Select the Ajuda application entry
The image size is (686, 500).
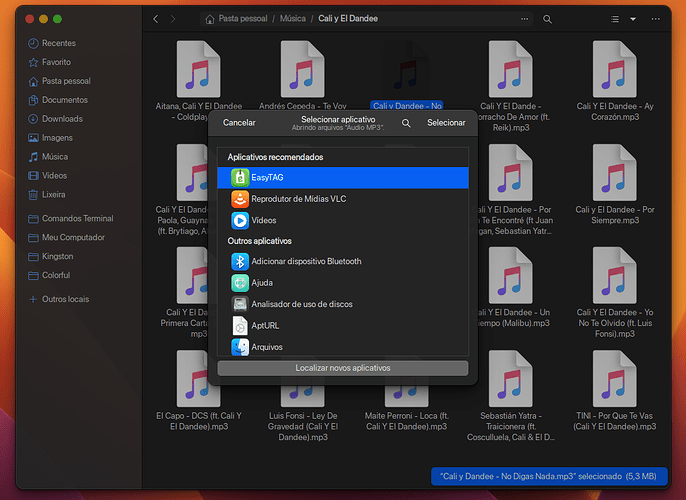point(343,283)
